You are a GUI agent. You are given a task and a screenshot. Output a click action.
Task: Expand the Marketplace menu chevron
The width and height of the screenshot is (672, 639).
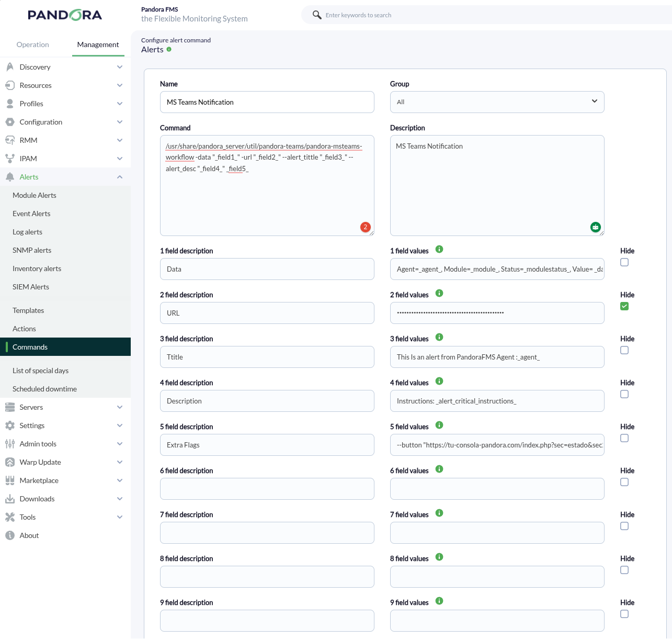click(120, 480)
